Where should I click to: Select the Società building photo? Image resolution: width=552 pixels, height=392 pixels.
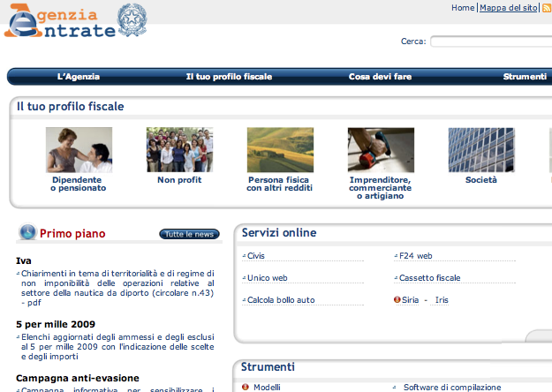481,150
